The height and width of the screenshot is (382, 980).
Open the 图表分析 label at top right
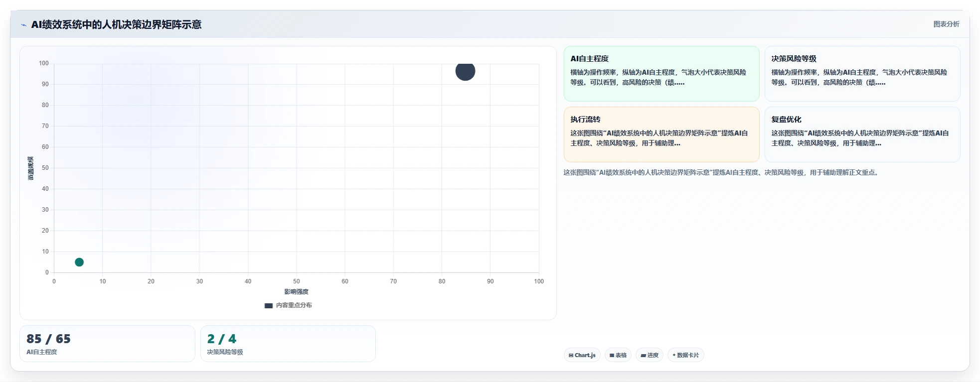946,24
